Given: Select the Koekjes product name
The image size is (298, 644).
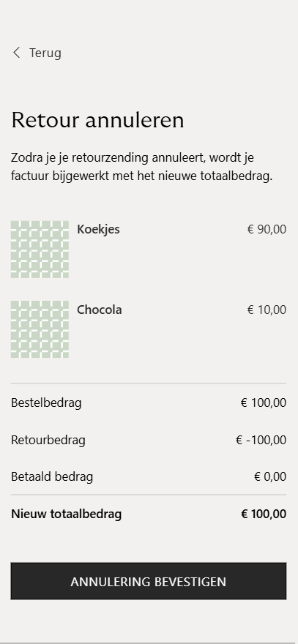Looking at the screenshot, I should pyautogui.click(x=98, y=229).
